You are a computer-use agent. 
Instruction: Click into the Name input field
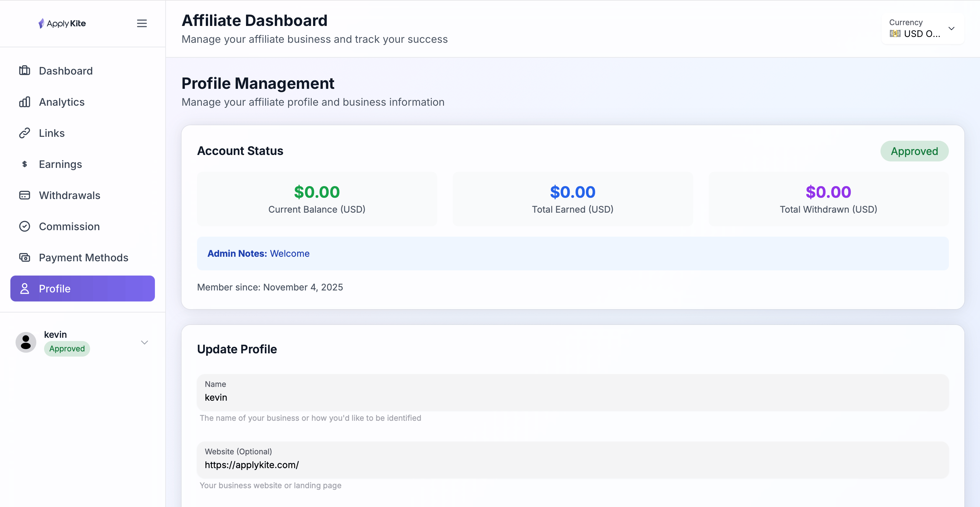tap(573, 397)
